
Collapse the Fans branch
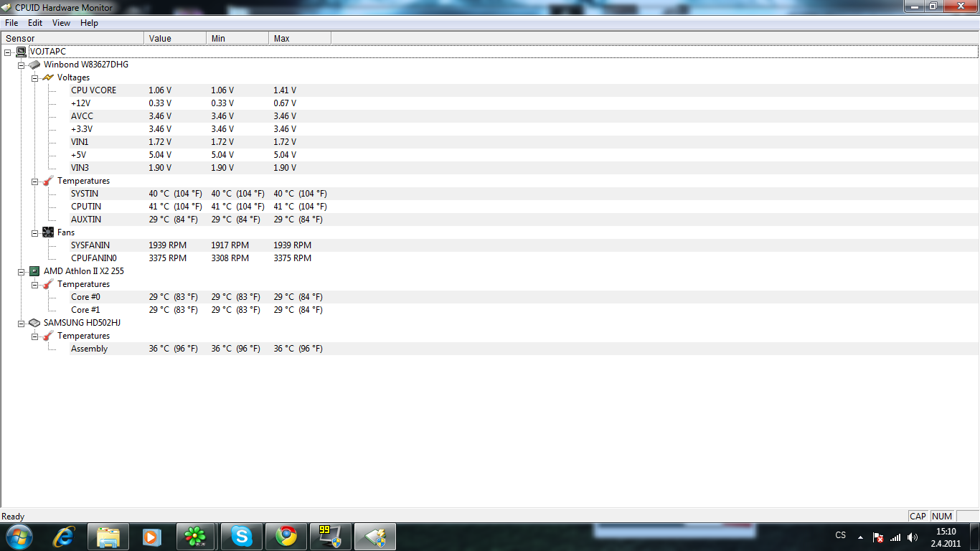click(35, 232)
